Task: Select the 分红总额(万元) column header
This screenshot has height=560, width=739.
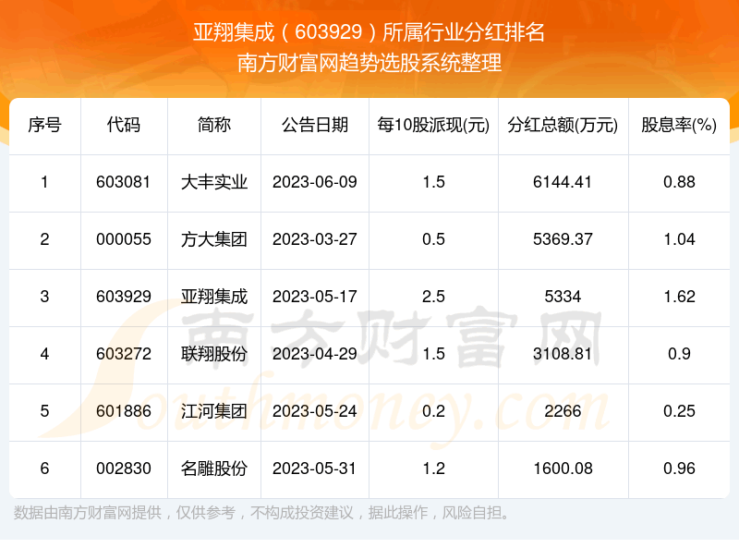Action: [x=563, y=126]
